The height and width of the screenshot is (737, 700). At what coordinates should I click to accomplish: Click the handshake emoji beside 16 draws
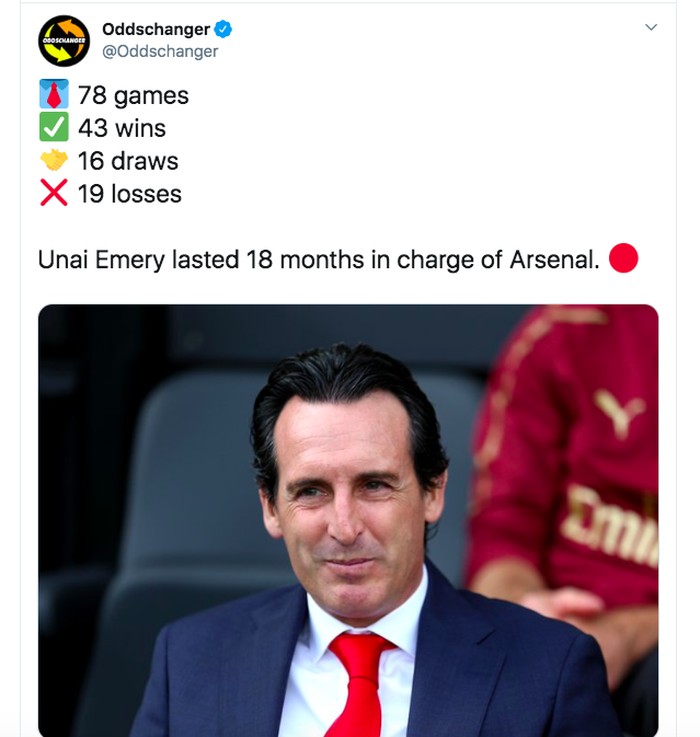coord(54,160)
